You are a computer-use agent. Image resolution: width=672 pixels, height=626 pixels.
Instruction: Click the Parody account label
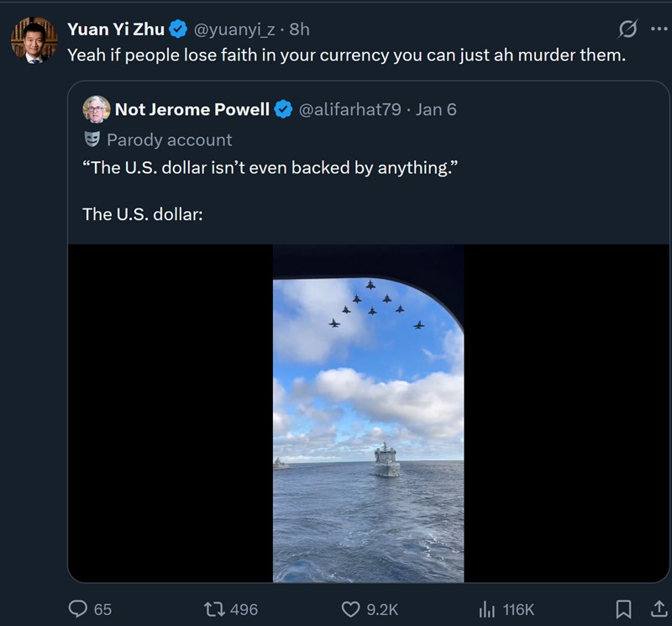click(x=169, y=139)
